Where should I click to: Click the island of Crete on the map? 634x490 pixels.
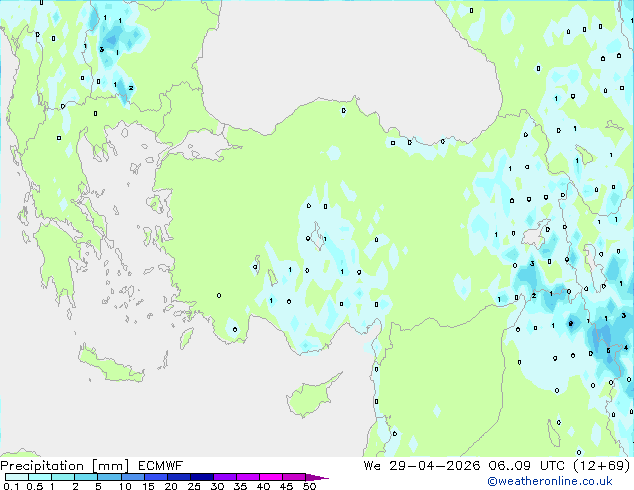111,365
